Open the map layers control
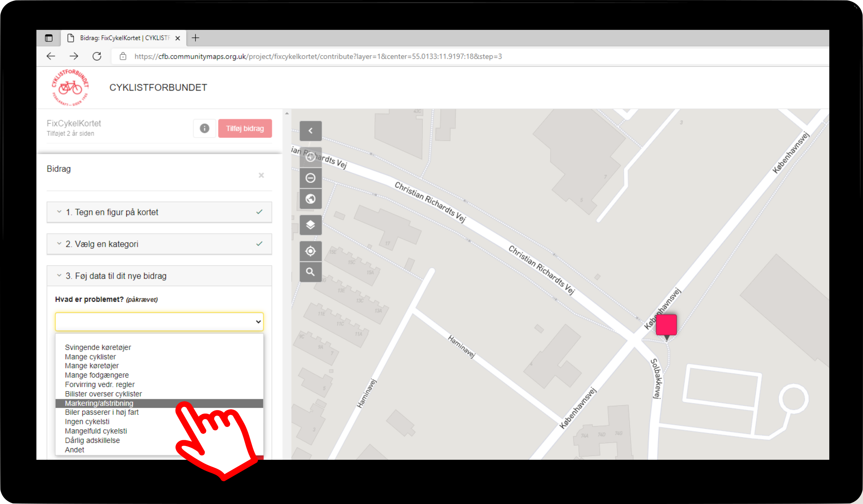 tap(310, 225)
